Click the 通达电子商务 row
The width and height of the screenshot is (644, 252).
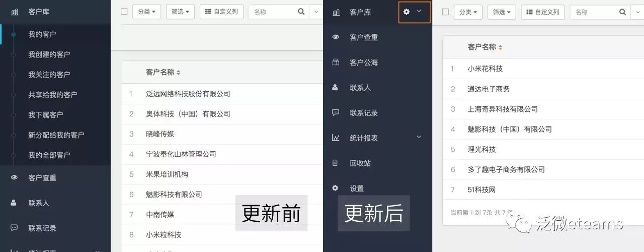click(543, 89)
